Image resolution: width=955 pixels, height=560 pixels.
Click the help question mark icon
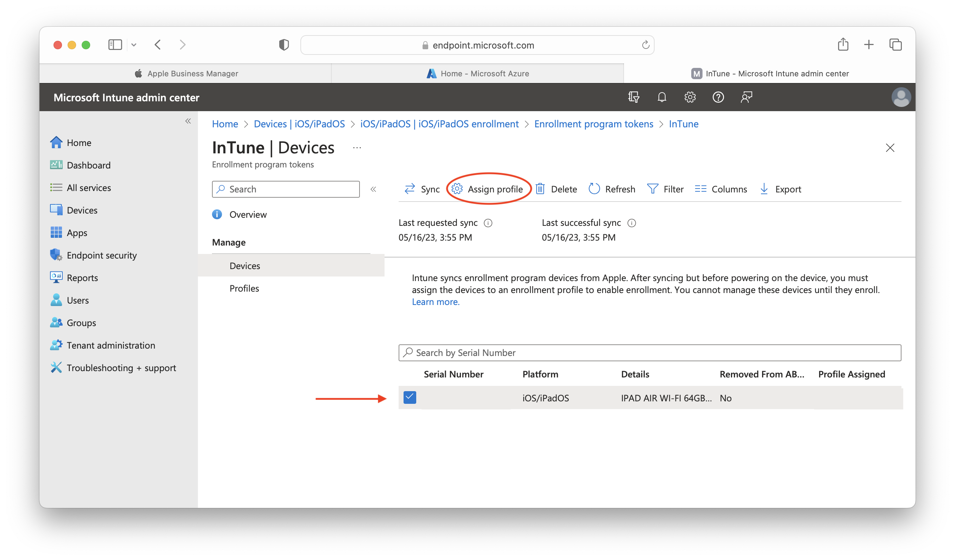pyautogui.click(x=718, y=97)
